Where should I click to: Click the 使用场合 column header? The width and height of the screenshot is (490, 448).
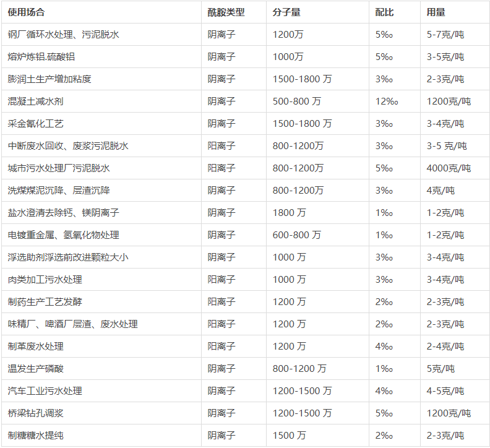(x=26, y=12)
